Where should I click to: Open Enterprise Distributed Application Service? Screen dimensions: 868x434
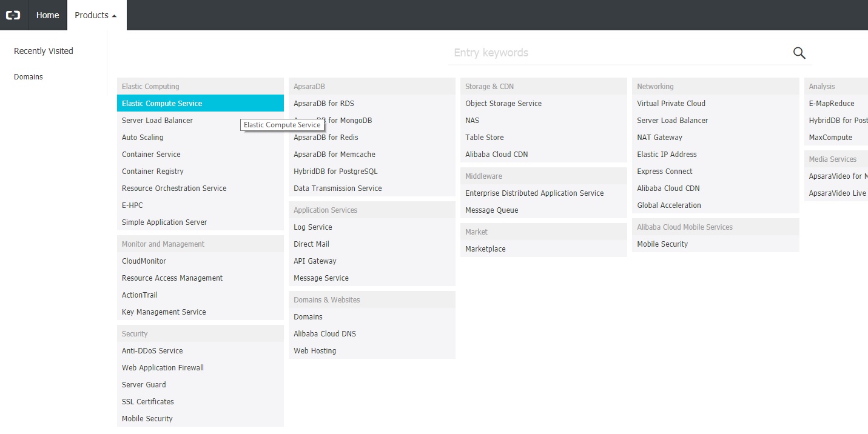(543, 193)
